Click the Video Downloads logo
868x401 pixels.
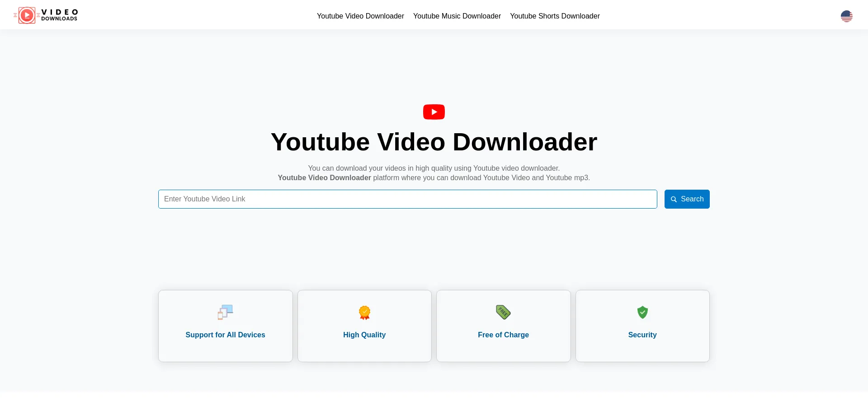coord(46,15)
